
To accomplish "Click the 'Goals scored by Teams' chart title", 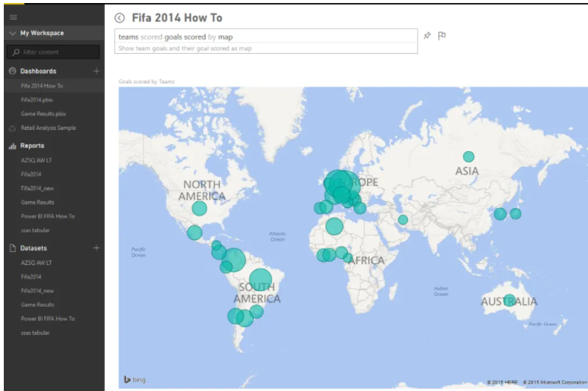I will click(x=147, y=81).
